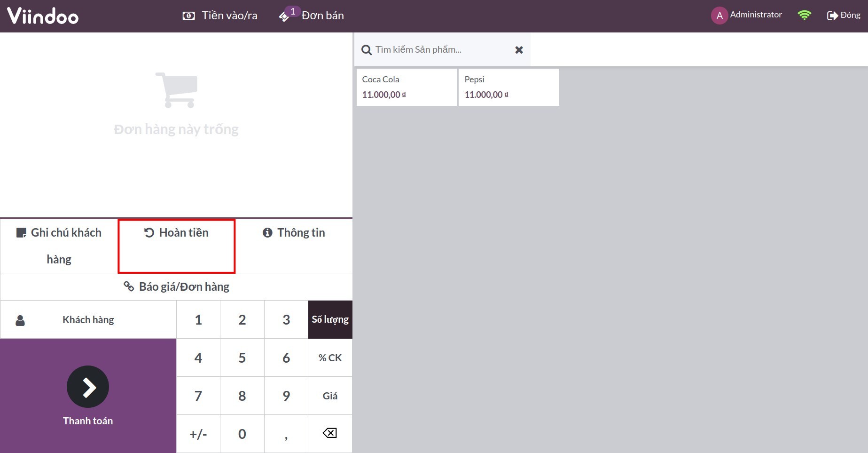Add Pepsi product to order
Image resolution: width=868 pixels, height=453 pixels.
(x=508, y=87)
